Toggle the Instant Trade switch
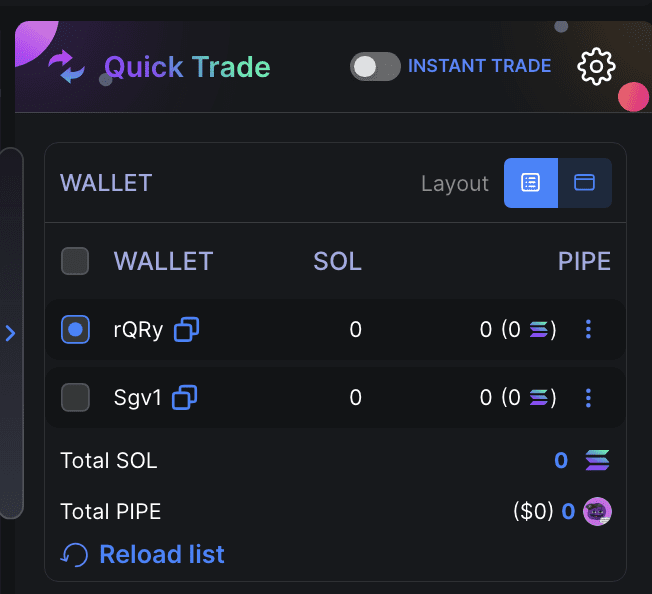Screen dimensions: 652x594 375,66
